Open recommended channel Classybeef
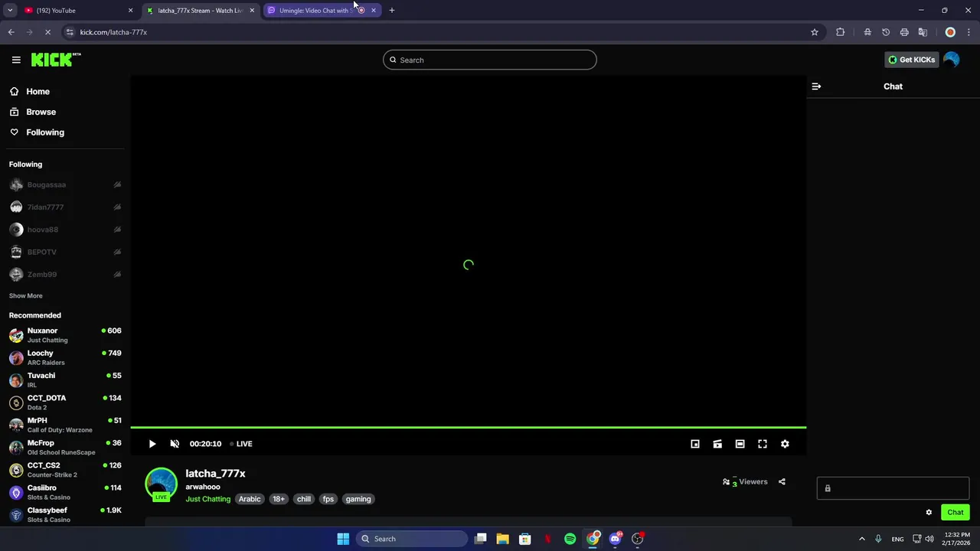This screenshot has width=980, height=551. tap(65, 514)
